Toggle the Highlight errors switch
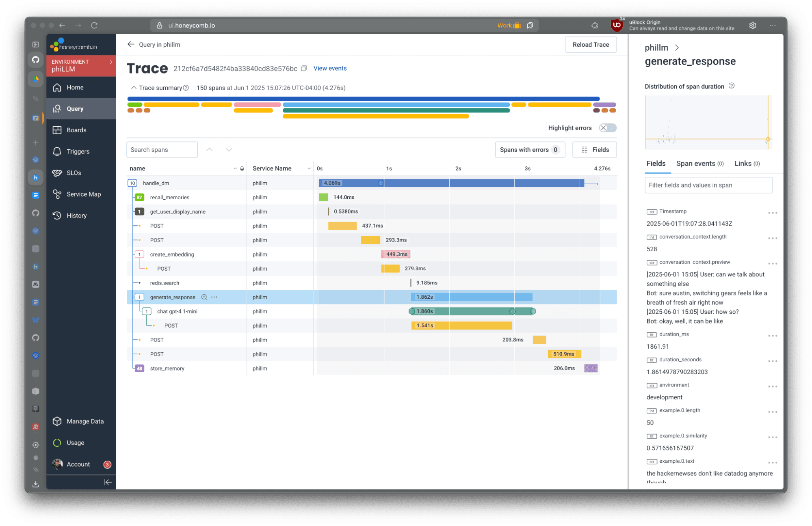This screenshot has height=526, width=812. 607,128
